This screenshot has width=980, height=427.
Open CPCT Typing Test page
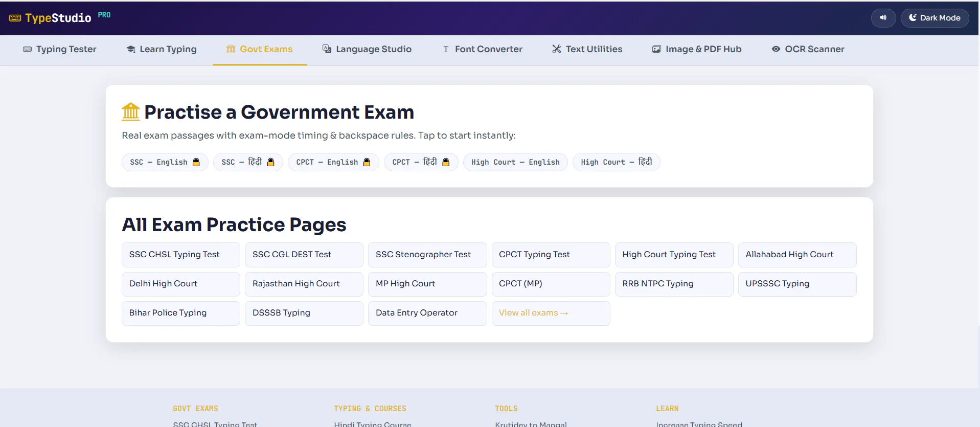pos(551,255)
